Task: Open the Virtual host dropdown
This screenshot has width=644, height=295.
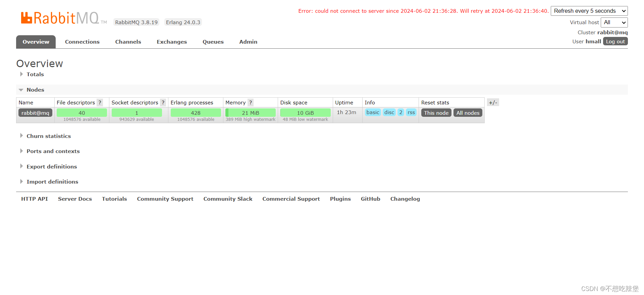Action: tap(614, 22)
